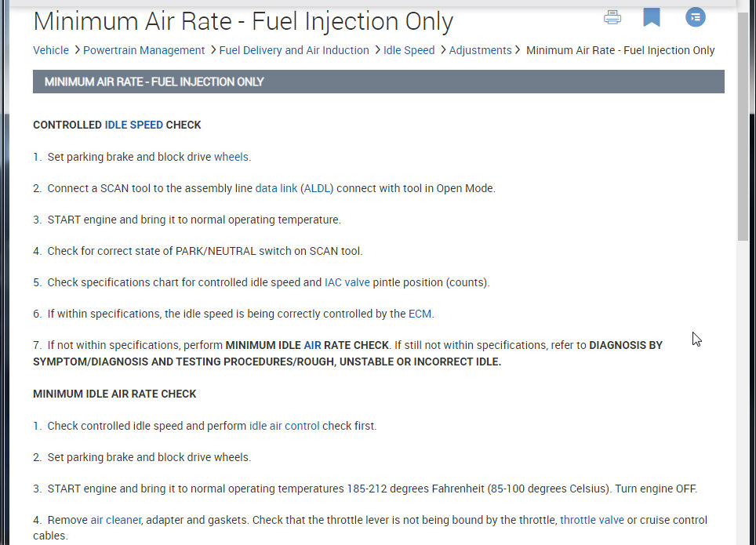
Task: Click the AIR link in step seven
Action: [313, 345]
